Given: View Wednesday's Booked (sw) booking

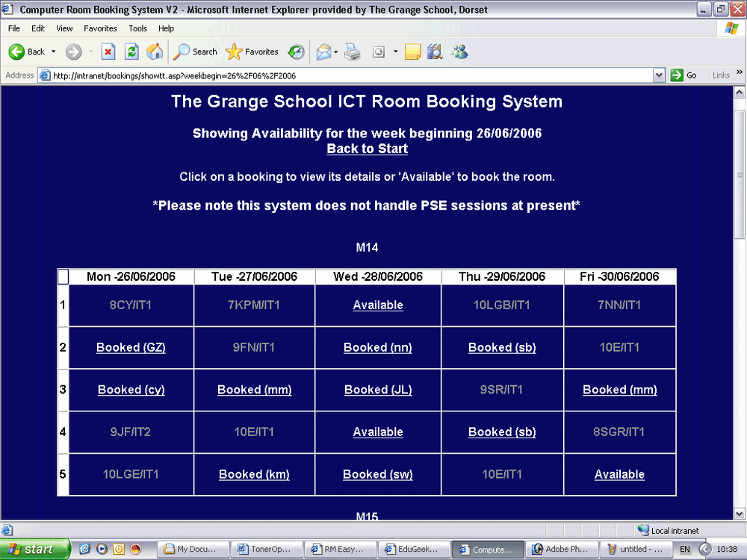Looking at the screenshot, I should point(378,474).
